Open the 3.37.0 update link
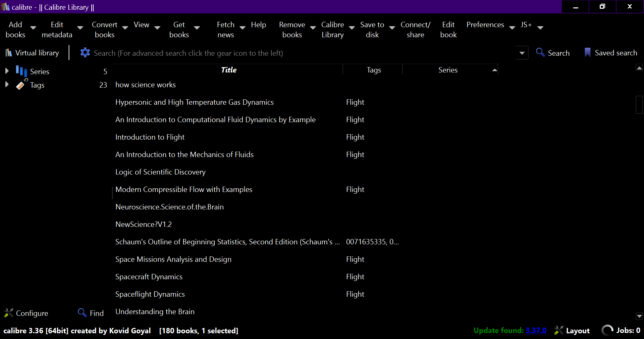 point(536,330)
